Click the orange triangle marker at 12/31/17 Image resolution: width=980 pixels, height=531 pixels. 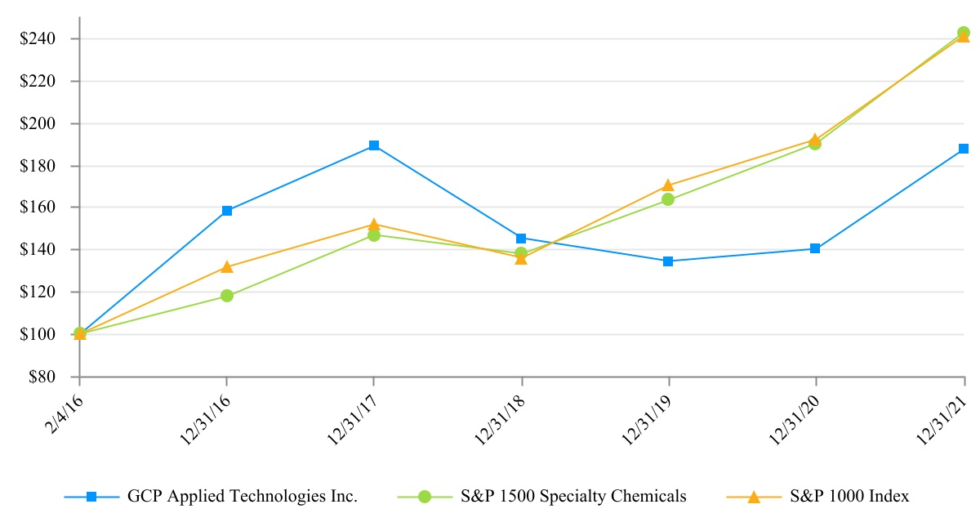tap(374, 224)
